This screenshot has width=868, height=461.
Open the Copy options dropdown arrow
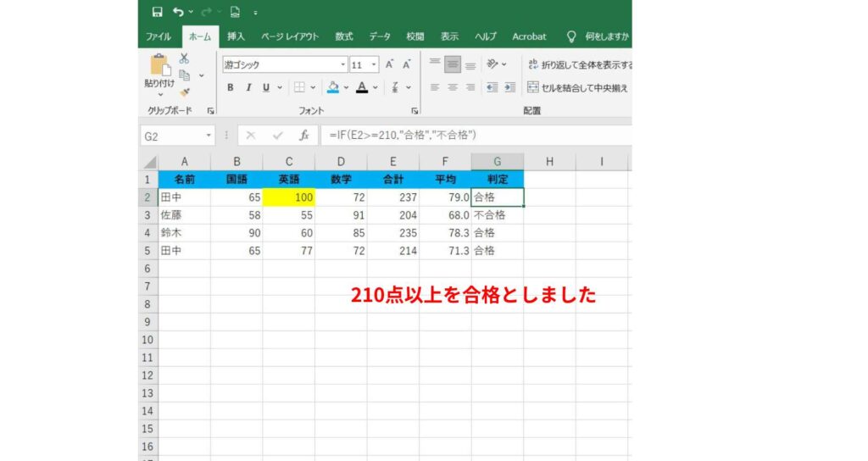pyautogui.click(x=201, y=75)
